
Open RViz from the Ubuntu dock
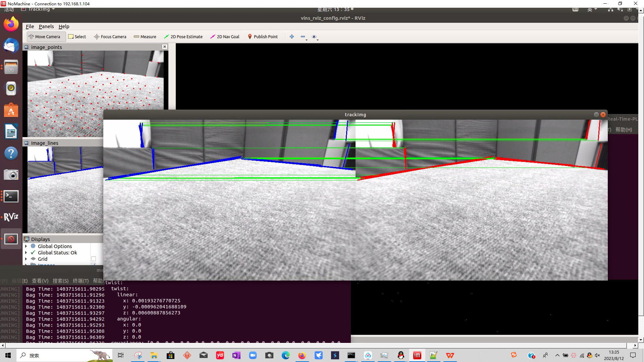(11, 217)
